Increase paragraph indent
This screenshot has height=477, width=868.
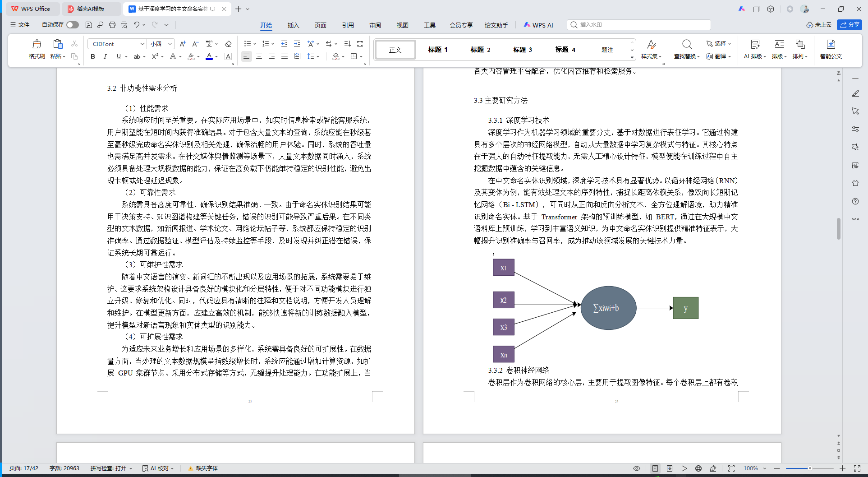[297, 44]
